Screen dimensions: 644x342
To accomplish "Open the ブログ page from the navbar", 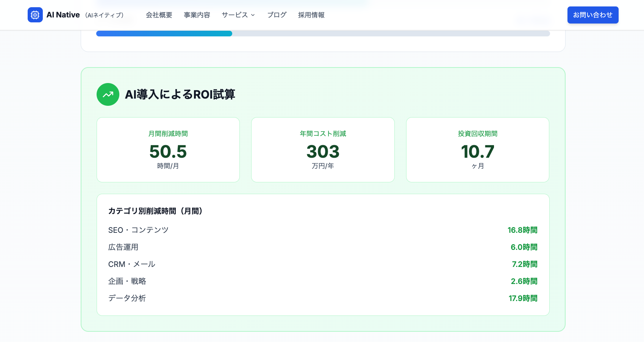I will 277,15.
